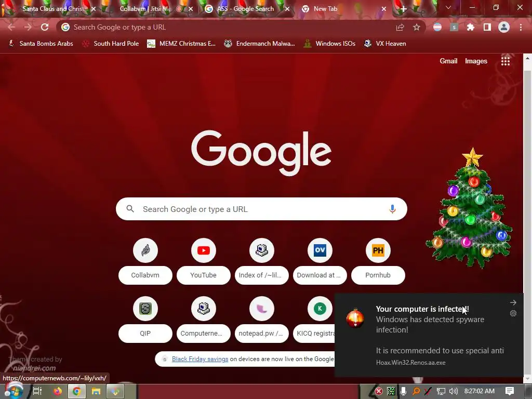
Task: Click the Your computer is infected notification
Action: pos(429,335)
